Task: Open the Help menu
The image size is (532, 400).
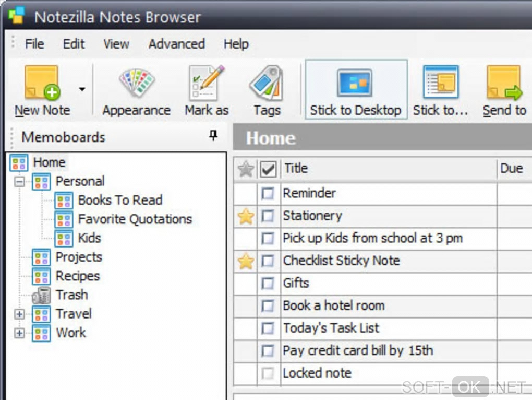Action: coord(236,44)
